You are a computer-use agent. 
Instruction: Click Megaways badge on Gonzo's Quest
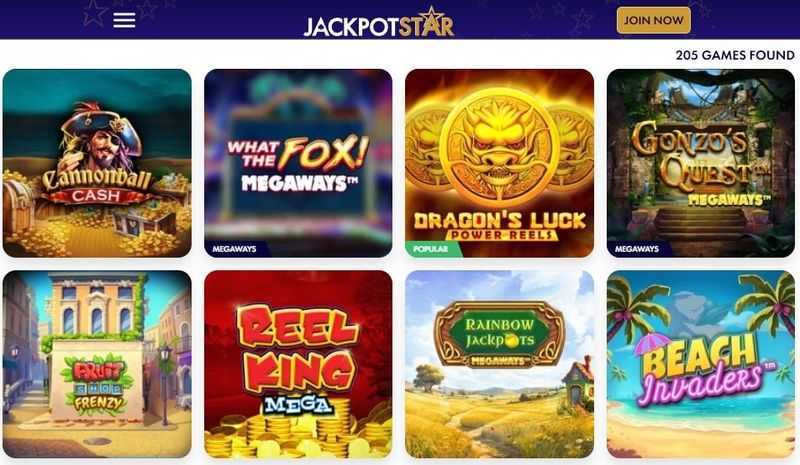(x=637, y=249)
